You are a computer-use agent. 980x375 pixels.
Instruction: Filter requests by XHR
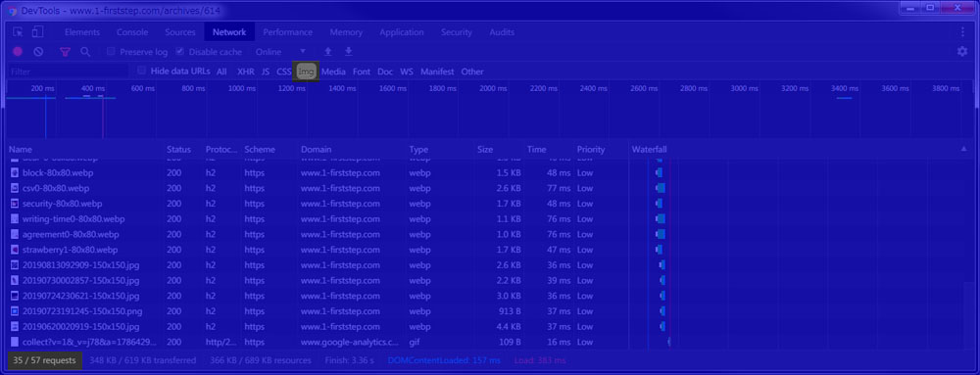click(246, 71)
